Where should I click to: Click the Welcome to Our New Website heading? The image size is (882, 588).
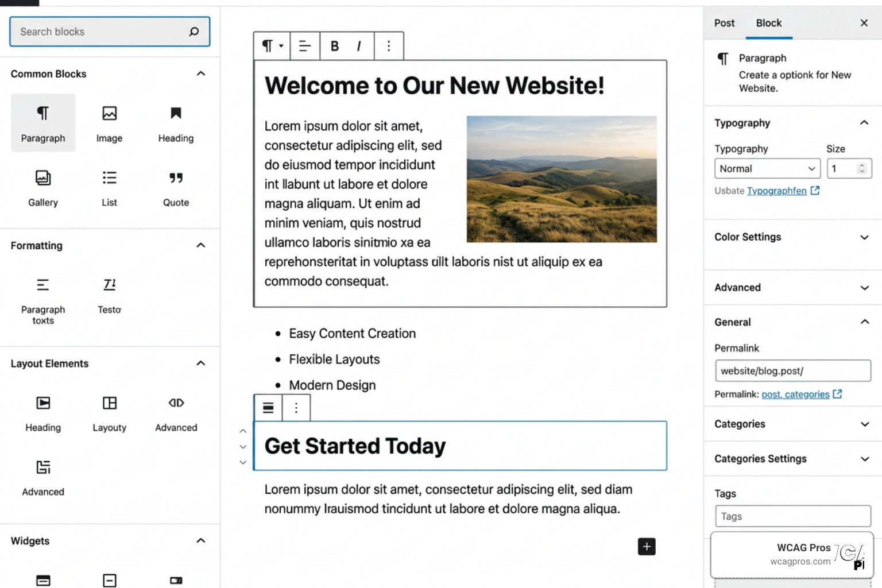click(x=435, y=86)
